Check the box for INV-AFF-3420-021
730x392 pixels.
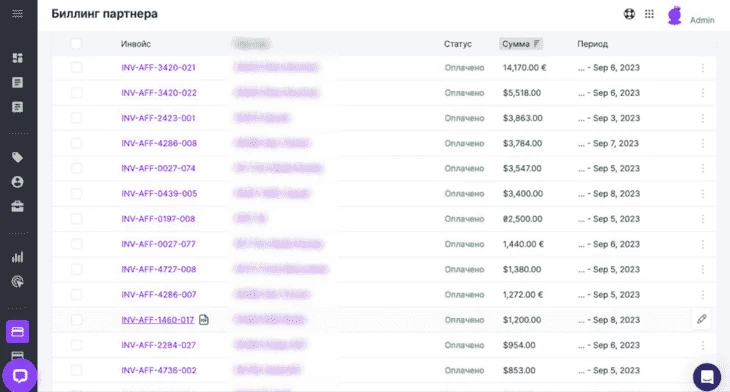(76, 68)
